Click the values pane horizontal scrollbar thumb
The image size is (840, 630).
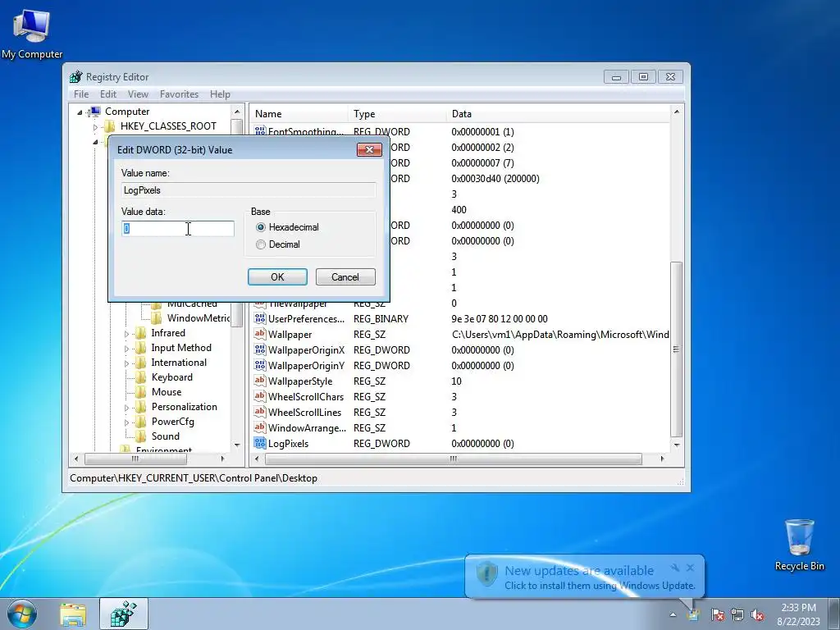click(x=453, y=459)
